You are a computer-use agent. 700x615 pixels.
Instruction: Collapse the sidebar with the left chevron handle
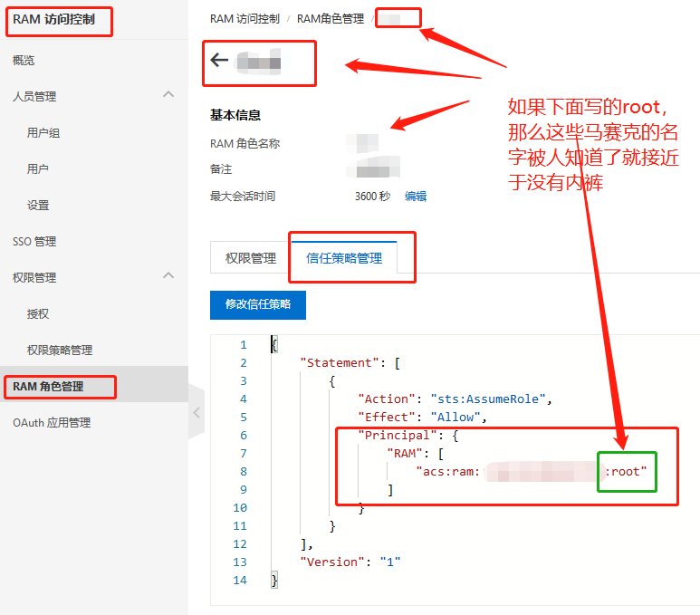[197, 412]
